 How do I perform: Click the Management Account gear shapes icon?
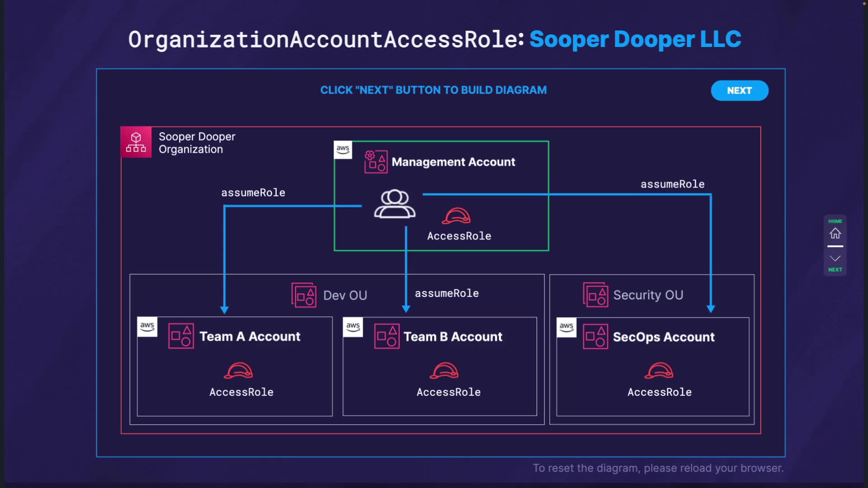(x=376, y=162)
